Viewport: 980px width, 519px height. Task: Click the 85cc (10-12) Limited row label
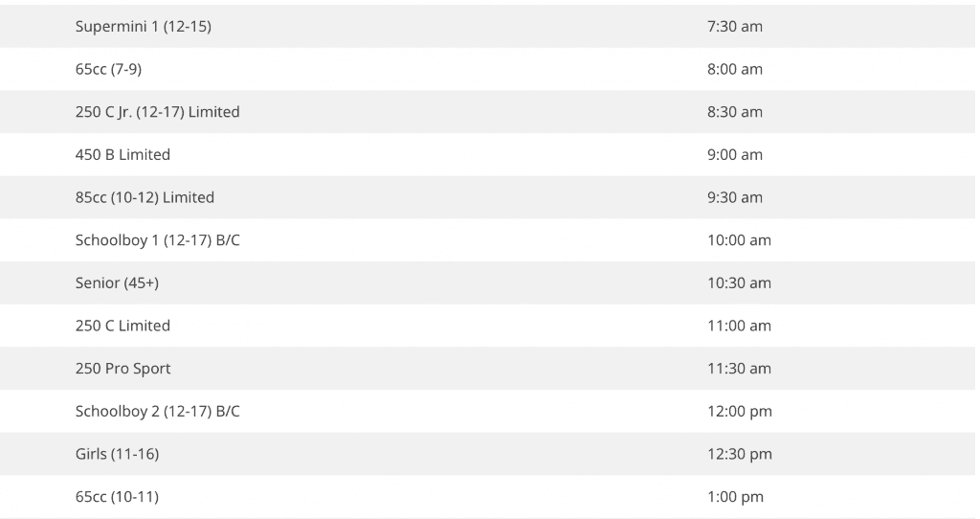click(145, 197)
